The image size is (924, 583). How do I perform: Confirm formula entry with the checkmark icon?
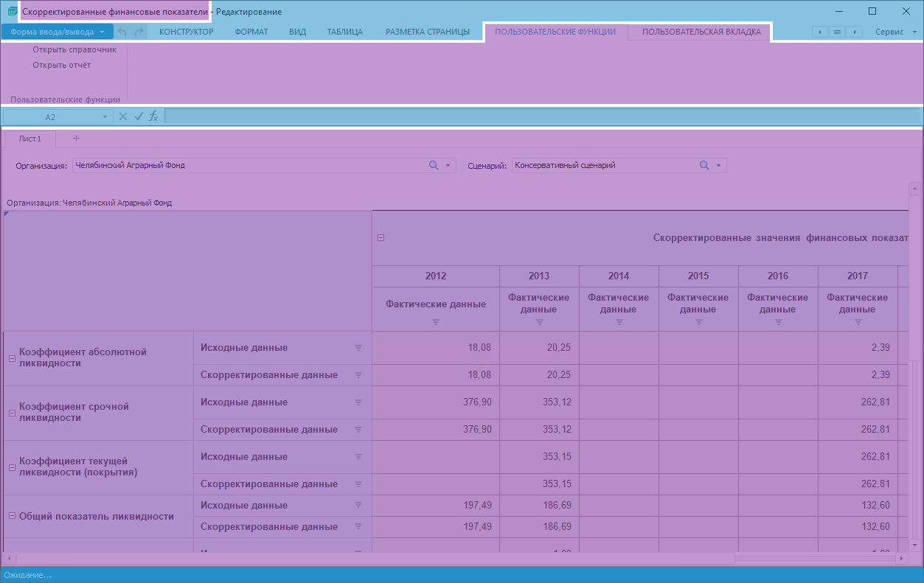[x=138, y=116]
